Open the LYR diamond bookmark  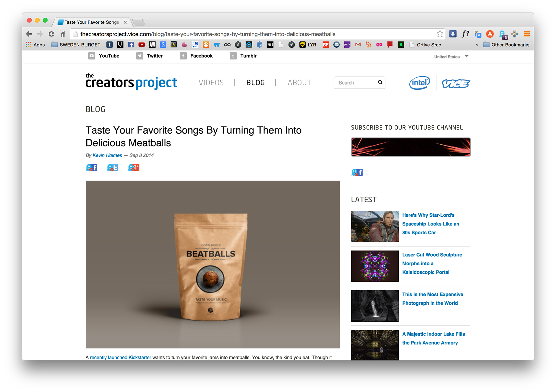[x=308, y=45]
